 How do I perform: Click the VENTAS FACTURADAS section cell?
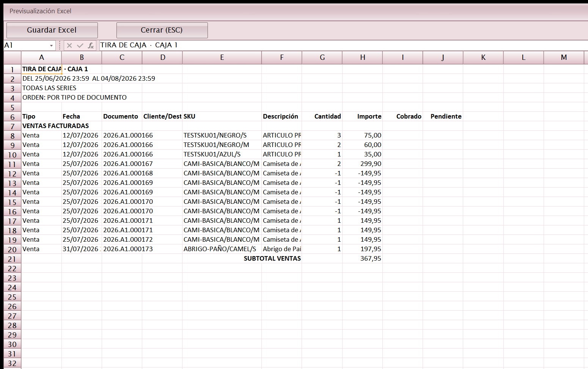click(41, 126)
